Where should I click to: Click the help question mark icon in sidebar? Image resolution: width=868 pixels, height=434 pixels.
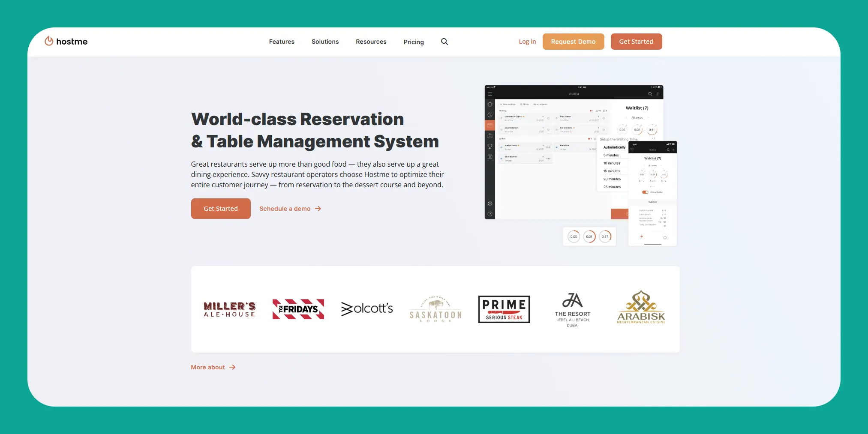(490, 213)
